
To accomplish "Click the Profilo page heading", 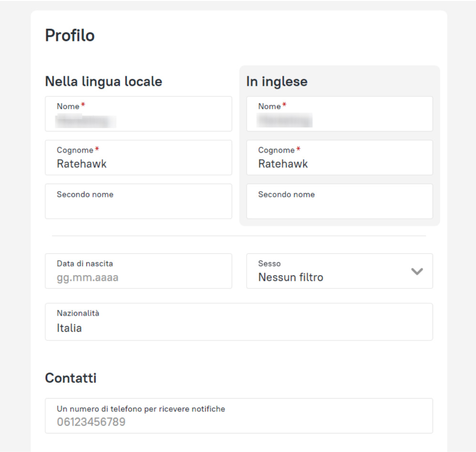I will [x=70, y=36].
